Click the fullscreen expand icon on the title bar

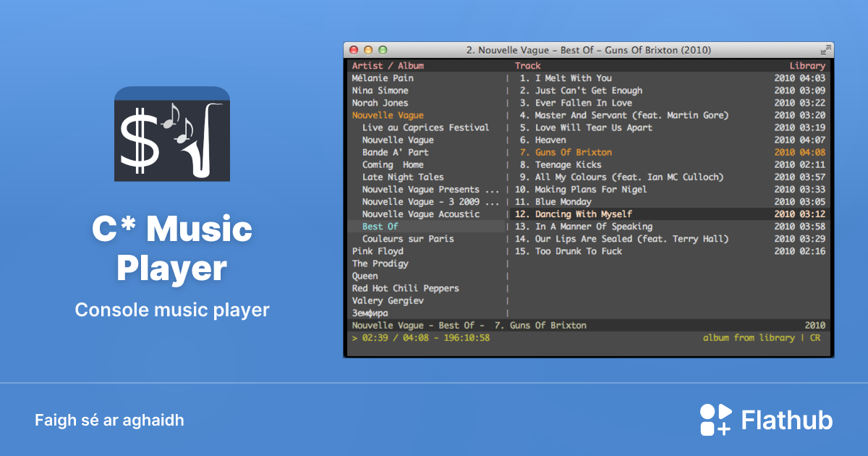[x=825, y=50]
